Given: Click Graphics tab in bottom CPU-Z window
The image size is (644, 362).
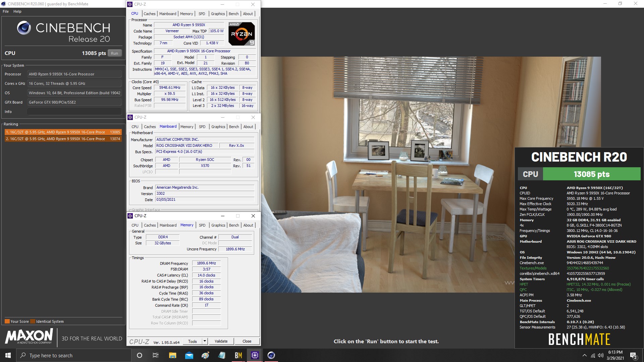Looking at the screenshot, I should [218, 225].
